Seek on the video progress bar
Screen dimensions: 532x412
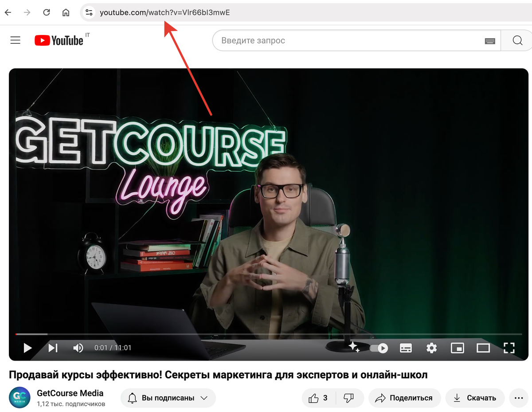pyautogui.click(x=269, y=334)
